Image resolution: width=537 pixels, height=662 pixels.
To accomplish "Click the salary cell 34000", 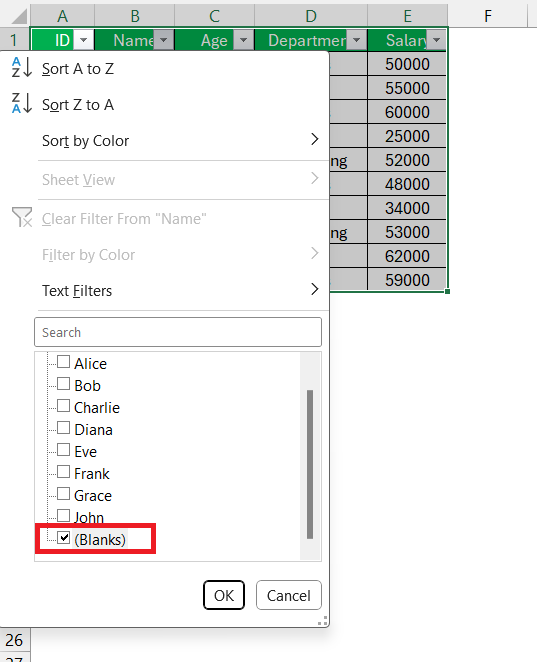I will (407, 208).
